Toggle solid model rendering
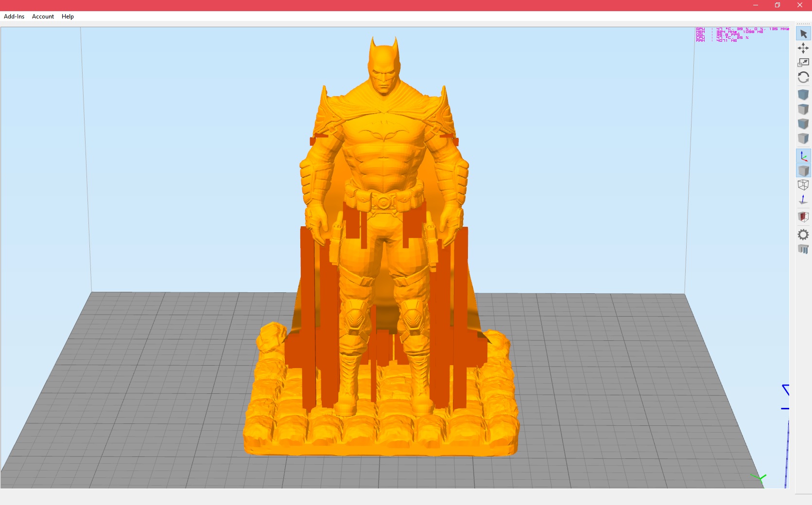 (x=803, y=171)
